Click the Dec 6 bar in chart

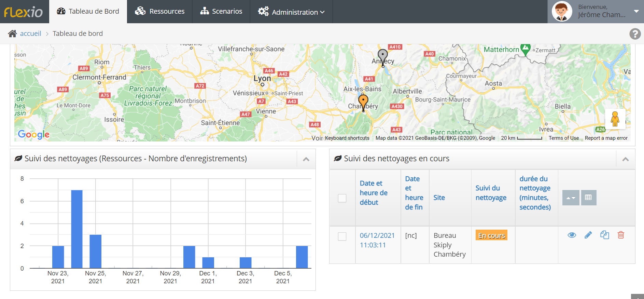[x=302, y=257]
